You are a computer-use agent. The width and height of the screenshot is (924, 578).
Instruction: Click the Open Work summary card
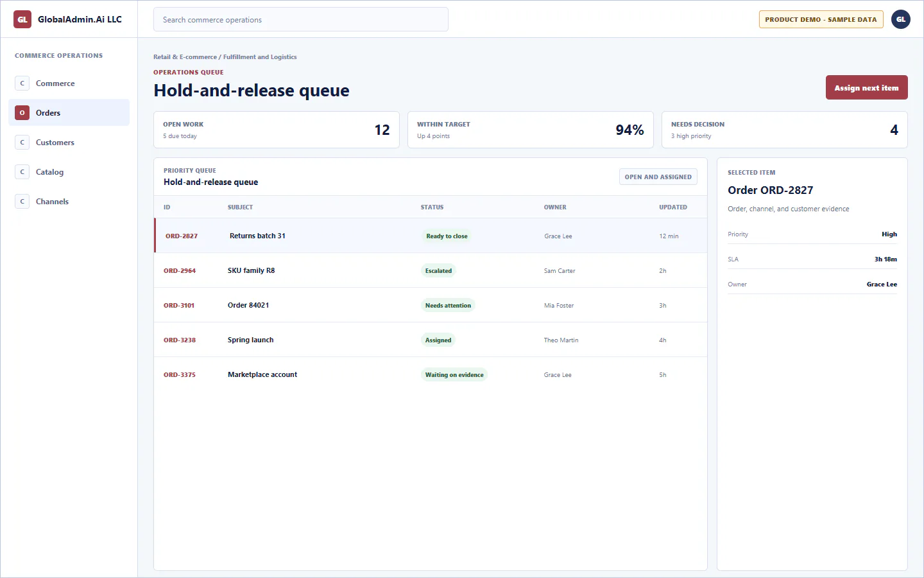click(277, 130)
